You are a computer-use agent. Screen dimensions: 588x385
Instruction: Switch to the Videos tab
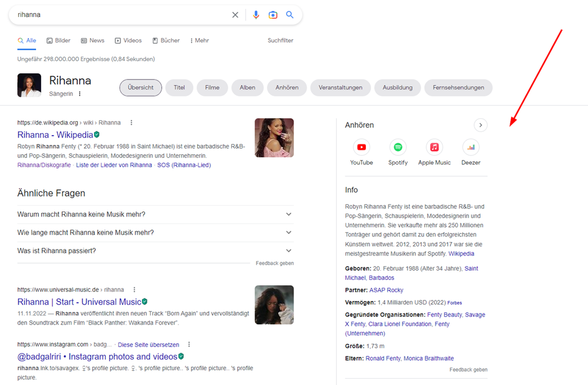tap(128, 40)
